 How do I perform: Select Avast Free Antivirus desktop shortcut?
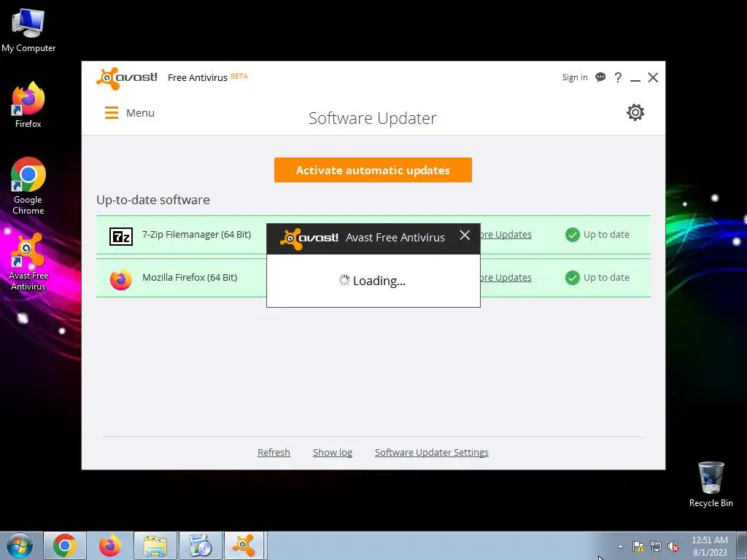click(28, 262)
